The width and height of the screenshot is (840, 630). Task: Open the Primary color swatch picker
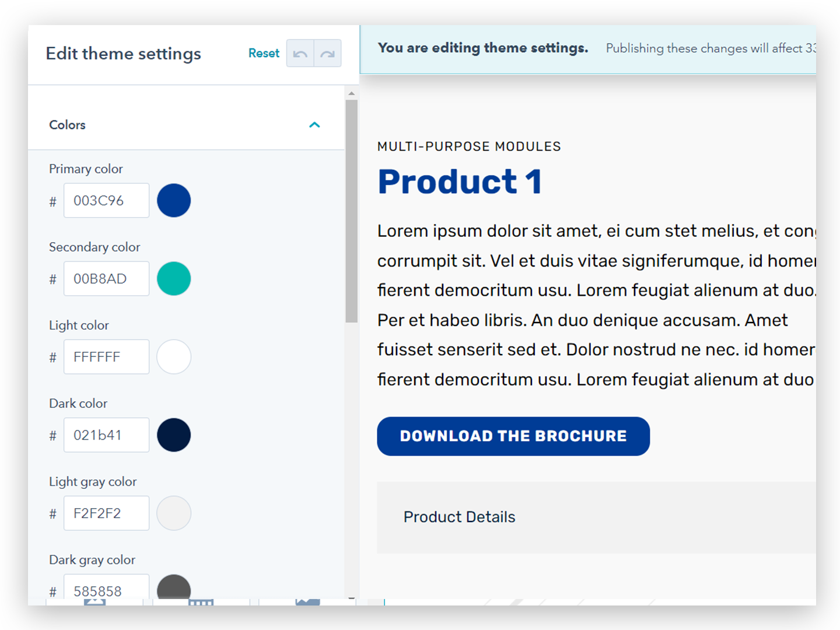pos(174,201)
